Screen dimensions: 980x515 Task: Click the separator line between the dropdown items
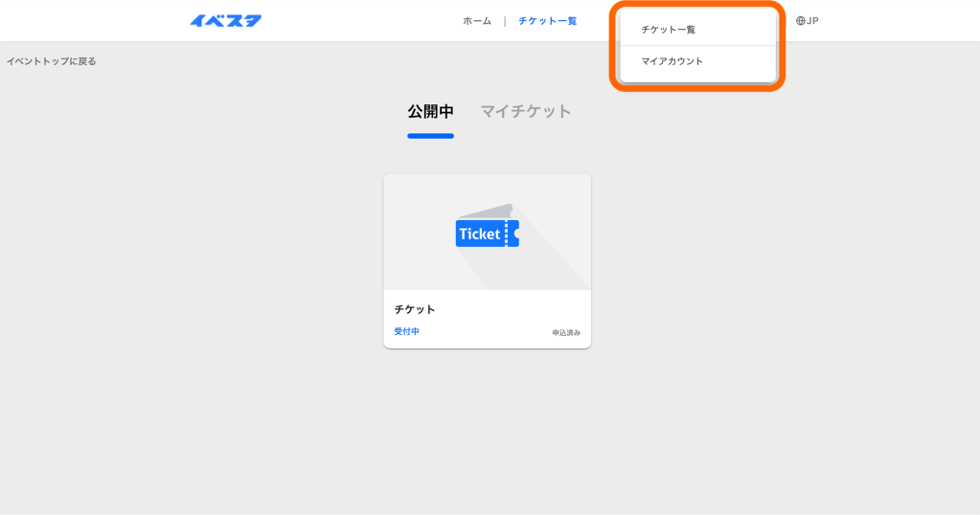coord(697,46)
